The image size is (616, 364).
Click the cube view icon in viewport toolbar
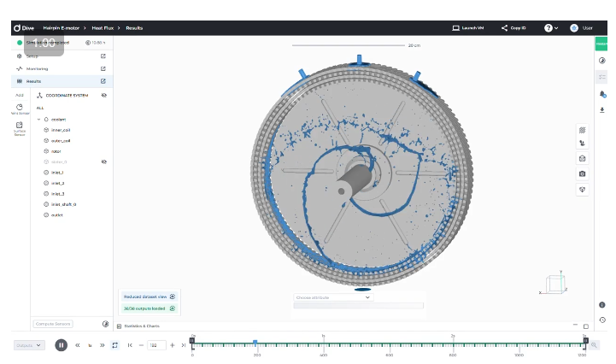(x=583, y=159)
